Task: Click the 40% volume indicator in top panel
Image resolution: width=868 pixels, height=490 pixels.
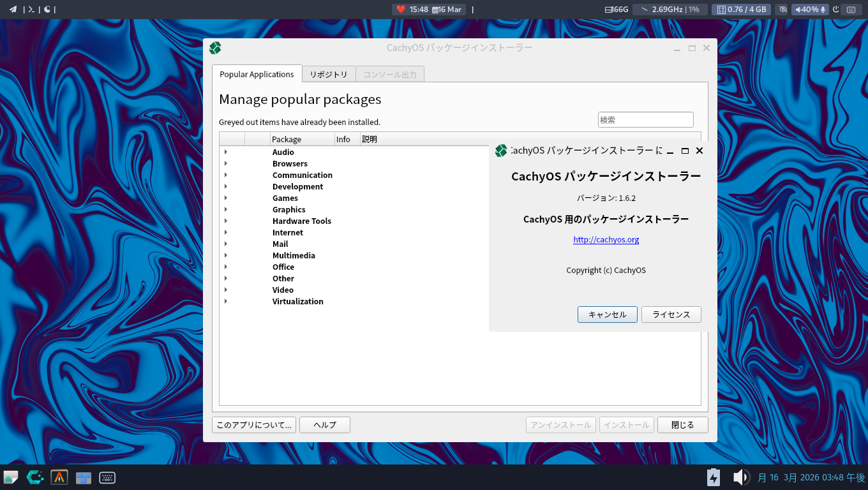Action: pos(810,10)
